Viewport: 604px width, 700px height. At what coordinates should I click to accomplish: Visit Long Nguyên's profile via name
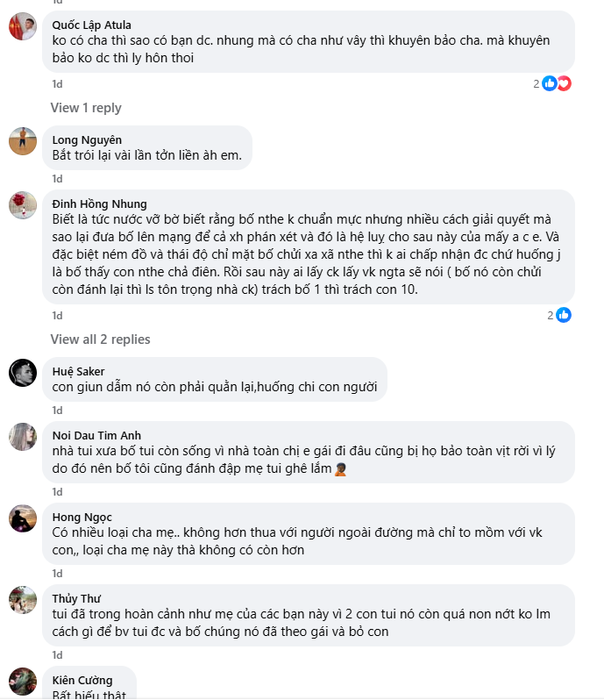pos(87,139)
